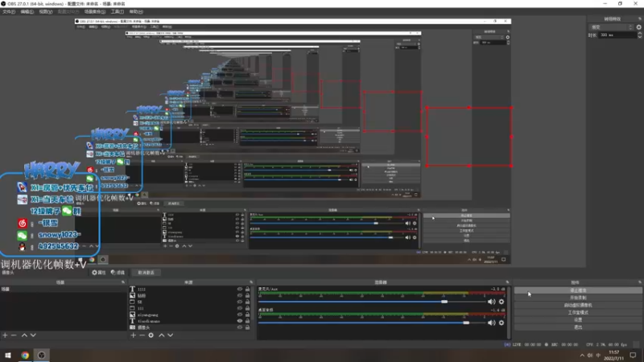Toggle lock on xiyangyang source
This screenshot has width=644, height=362.
[x=247, y=315]
